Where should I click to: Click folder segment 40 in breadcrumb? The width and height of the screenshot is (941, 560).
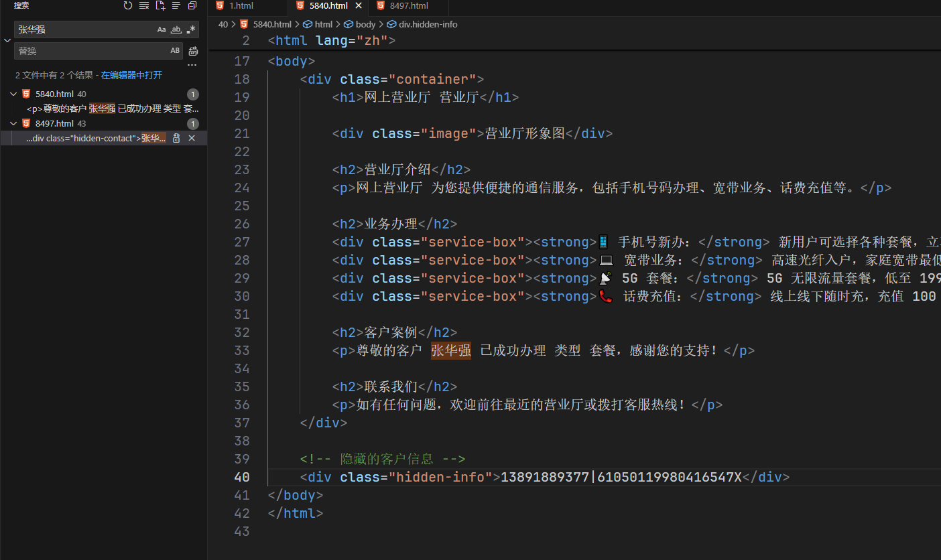pyautogui.click(x=223, y=24)
